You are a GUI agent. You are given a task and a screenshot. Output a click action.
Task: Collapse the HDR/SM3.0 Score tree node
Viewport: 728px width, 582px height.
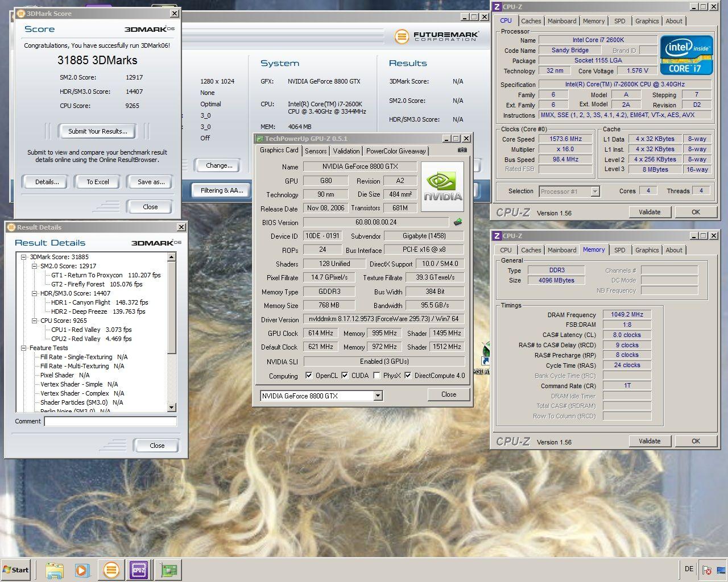(x=35, y=293)
